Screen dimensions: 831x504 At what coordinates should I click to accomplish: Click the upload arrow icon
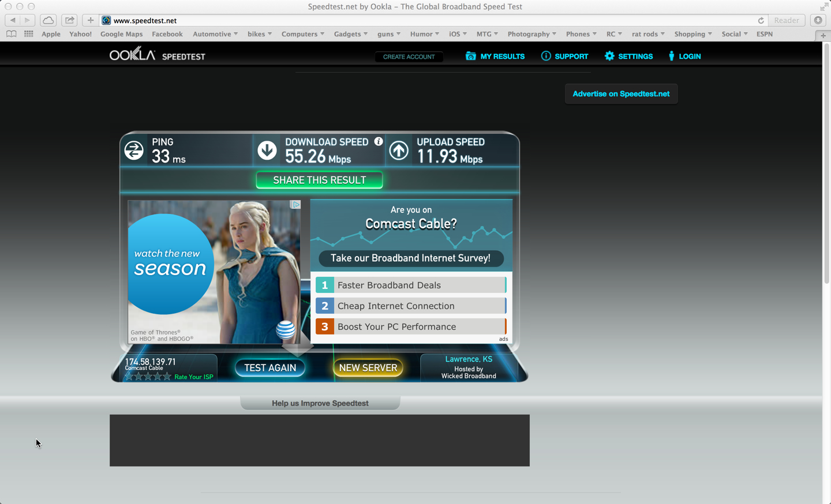tap(399, 151)
